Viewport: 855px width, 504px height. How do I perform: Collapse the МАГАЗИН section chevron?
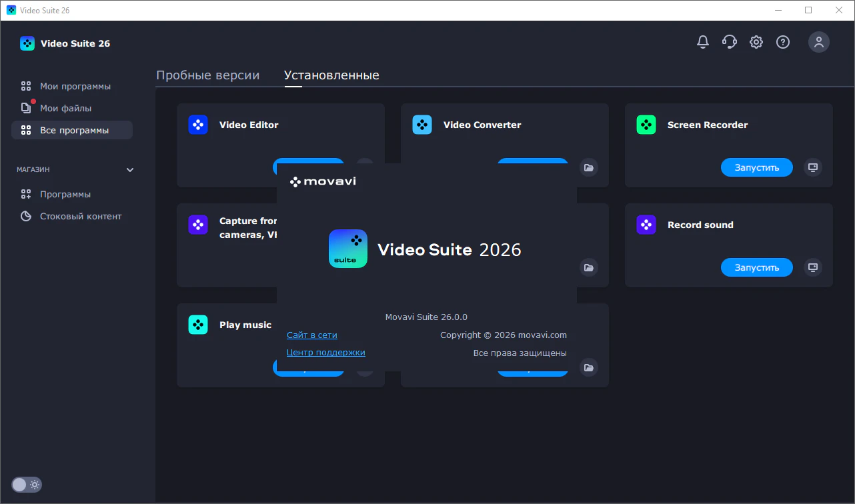click(x=130, y=170)
